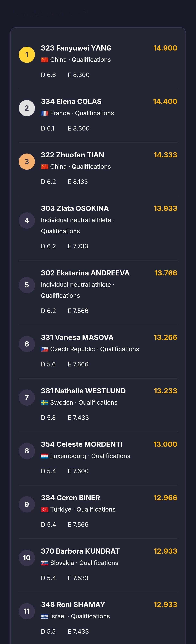Select 303 Zlata OSOKINA entry
The height and width of the screenshot is (644, 196).
pos(75,208)
